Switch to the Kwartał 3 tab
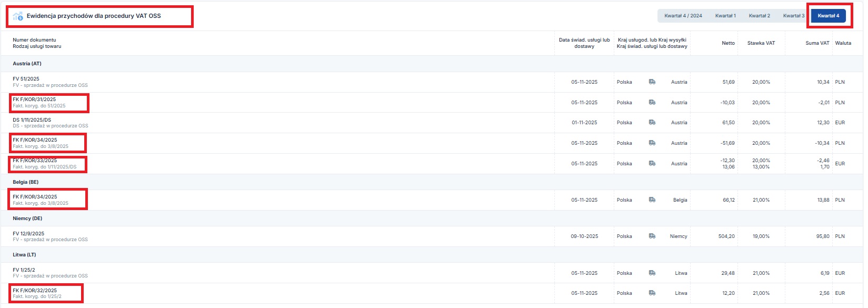Screen dimensions: 868x308 (793, 16)
